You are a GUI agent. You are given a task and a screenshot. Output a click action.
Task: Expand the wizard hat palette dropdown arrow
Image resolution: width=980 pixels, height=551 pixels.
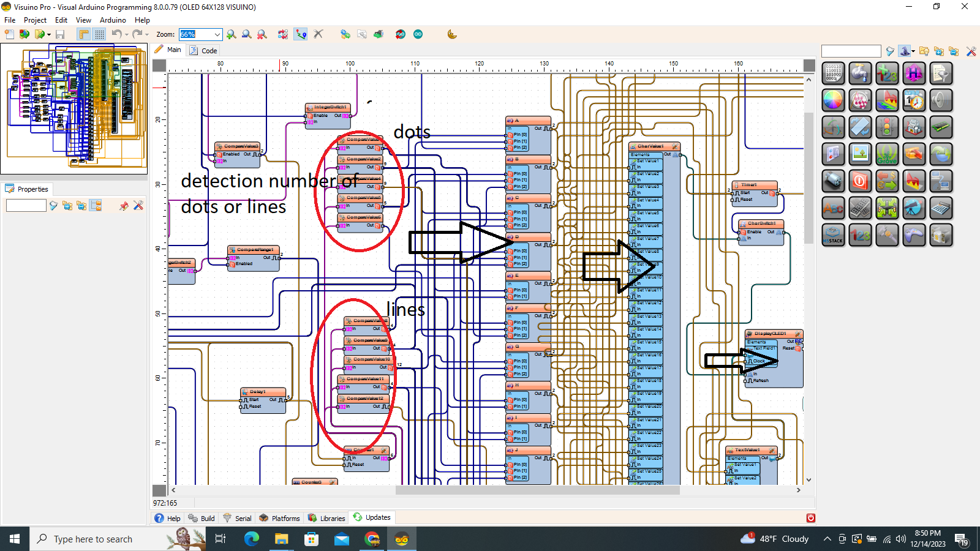913,51
